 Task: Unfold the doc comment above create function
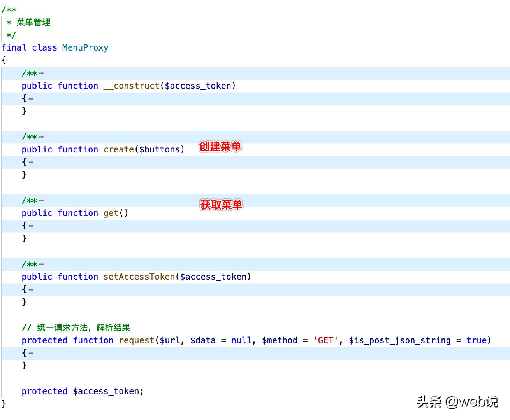41,137
